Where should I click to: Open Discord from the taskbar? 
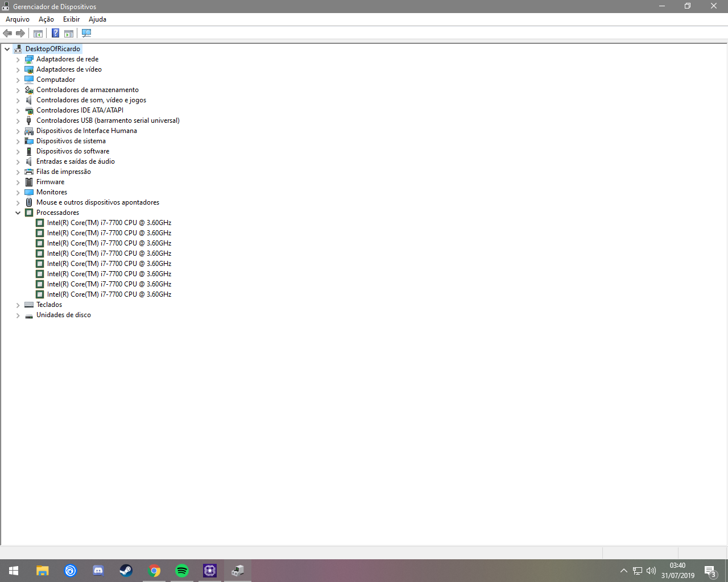pos(98,571)
